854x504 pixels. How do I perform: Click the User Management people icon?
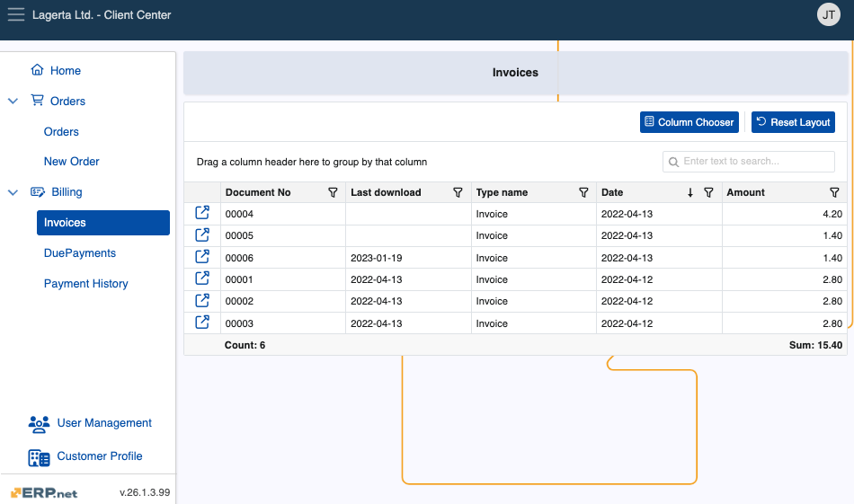click(x=39, y=424)
